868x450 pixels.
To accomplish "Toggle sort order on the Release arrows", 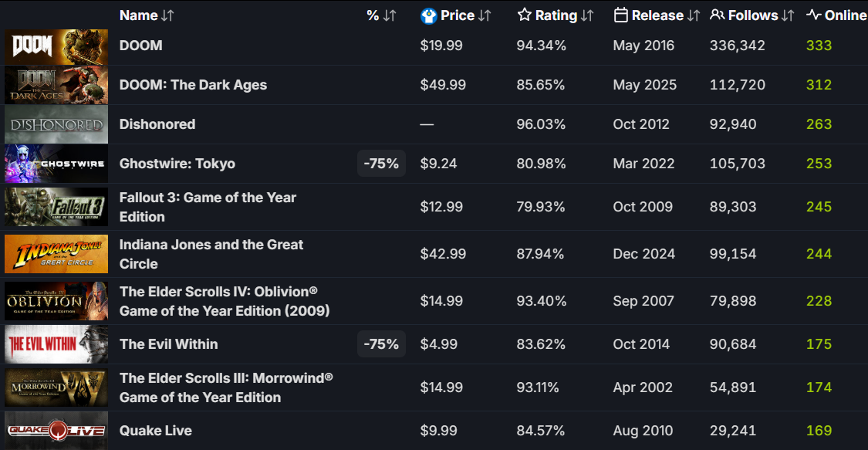I will [x=694, y=15].
